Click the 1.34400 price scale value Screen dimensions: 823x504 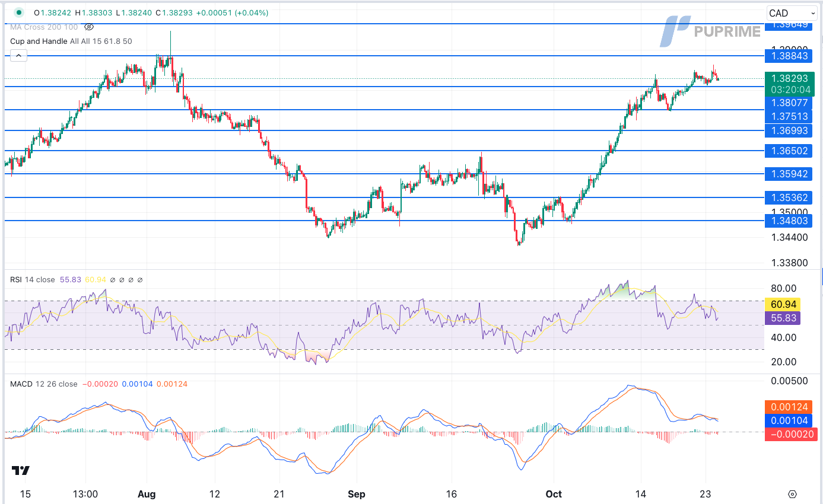tap(789, 237)
